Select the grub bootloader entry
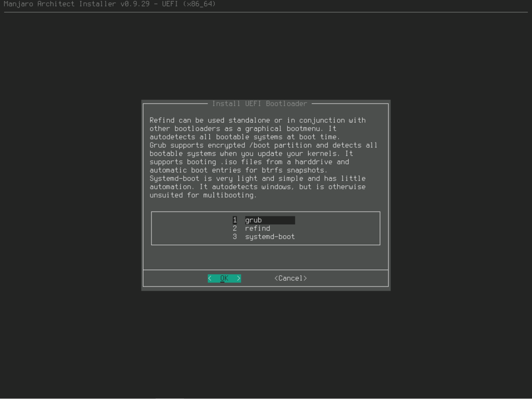Image resolution: width=532 pixels, height=399 pixels. [x=254, y=220]
